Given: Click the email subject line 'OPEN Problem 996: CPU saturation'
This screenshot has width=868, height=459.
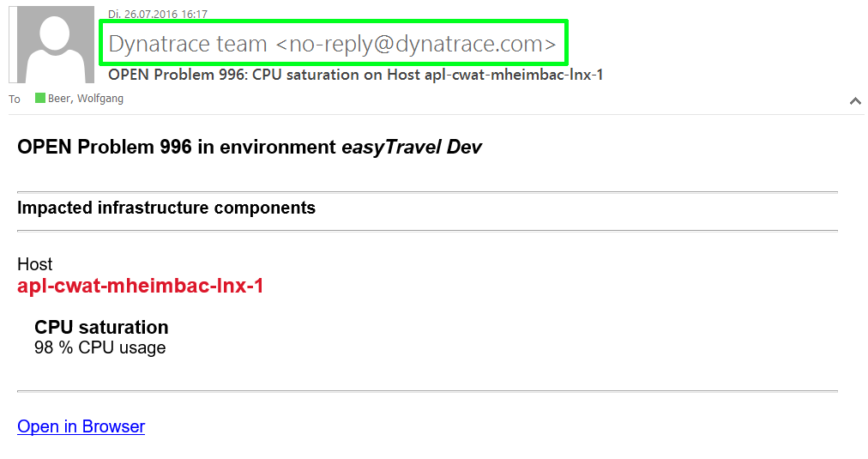Looking at the screenshot, I should click(355, 75).
